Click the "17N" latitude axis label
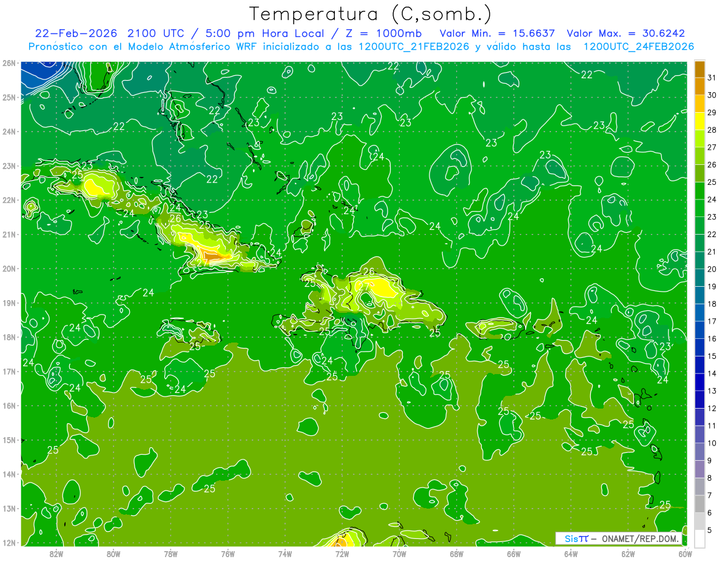Screen dimensions: 728x562 pos(9,372)
